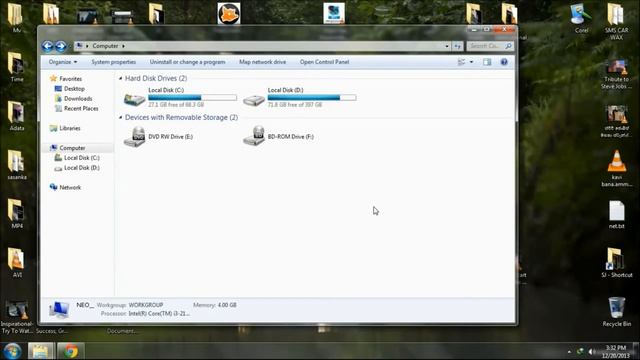Open Windows Start orb

pyautogui.click(x=12, y=351)
